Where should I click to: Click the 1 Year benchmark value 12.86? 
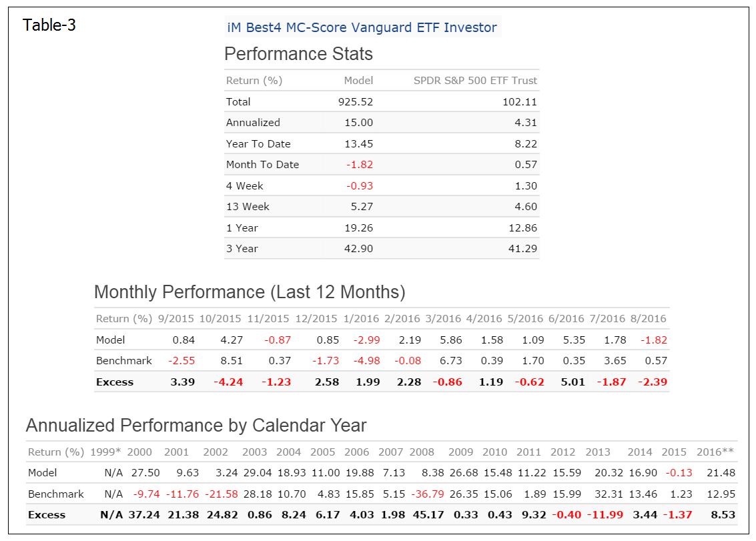click(522, 227)
